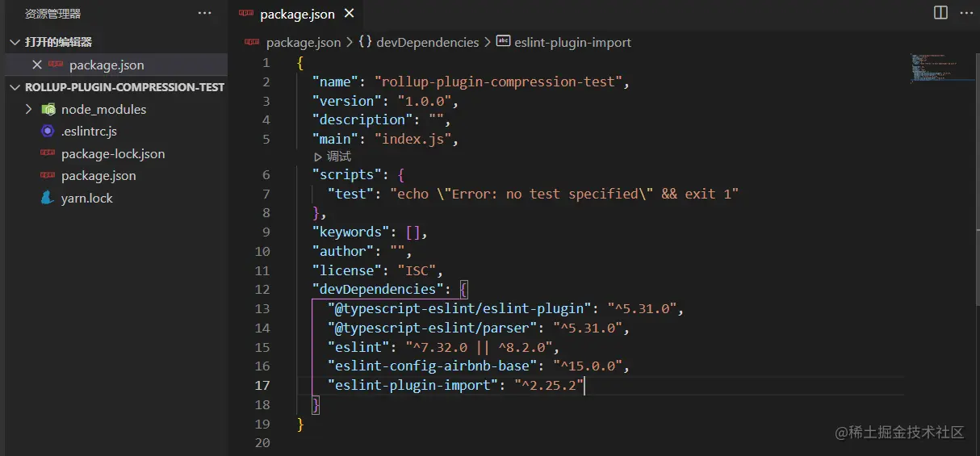The height and width of the screenshot is (456, 980).
Task: Click the "version" key text
Action: pyautogui.click(x=347, y=101)
